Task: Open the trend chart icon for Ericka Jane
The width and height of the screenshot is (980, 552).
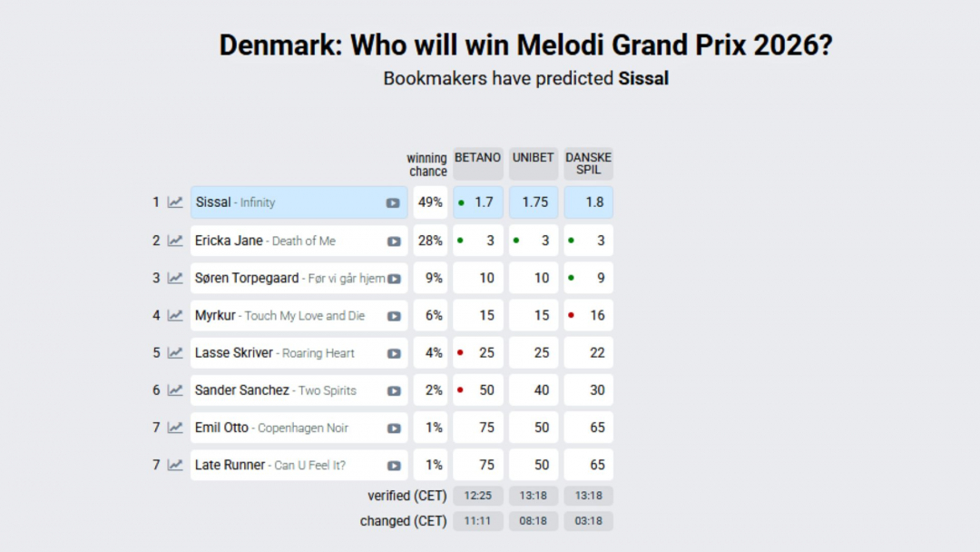Action: click(x=175, y=241)
